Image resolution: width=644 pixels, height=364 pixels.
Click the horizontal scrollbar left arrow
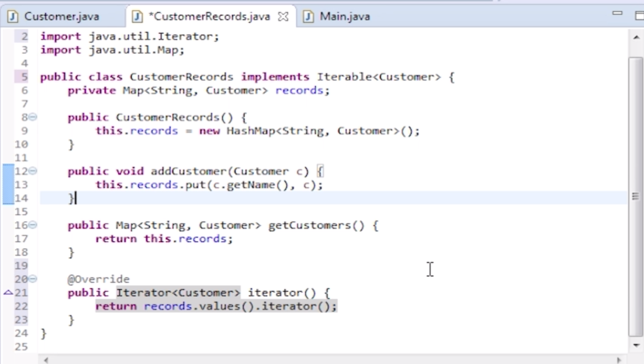coord(46,360)
